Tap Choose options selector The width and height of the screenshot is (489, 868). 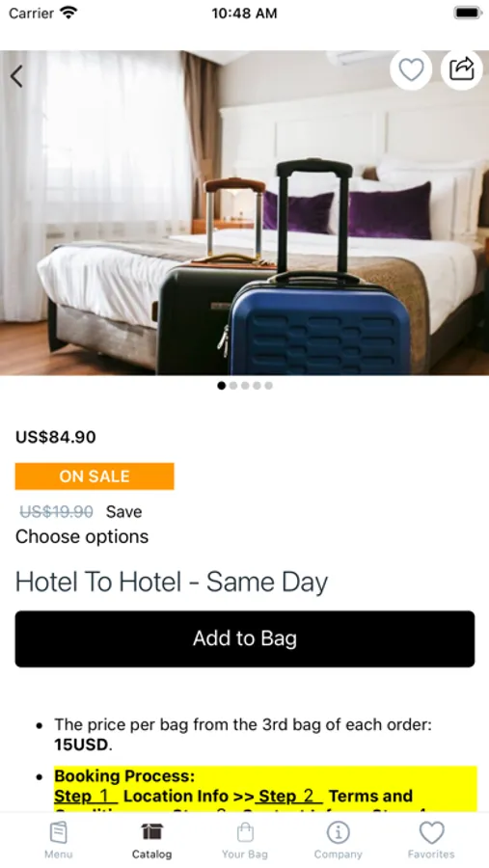coord(82,536)
